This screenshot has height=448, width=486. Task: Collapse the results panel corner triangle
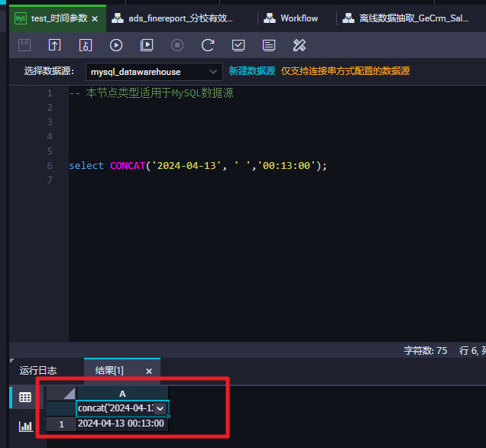coord(12,361)
